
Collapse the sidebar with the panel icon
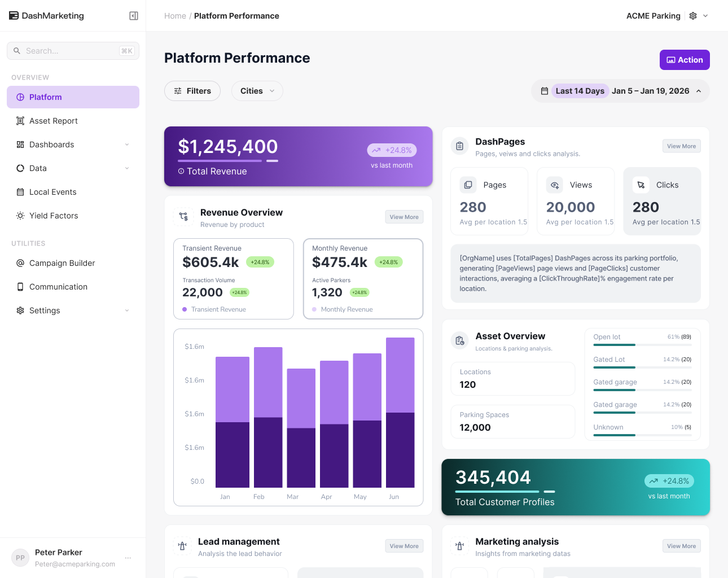coord(134,16)
